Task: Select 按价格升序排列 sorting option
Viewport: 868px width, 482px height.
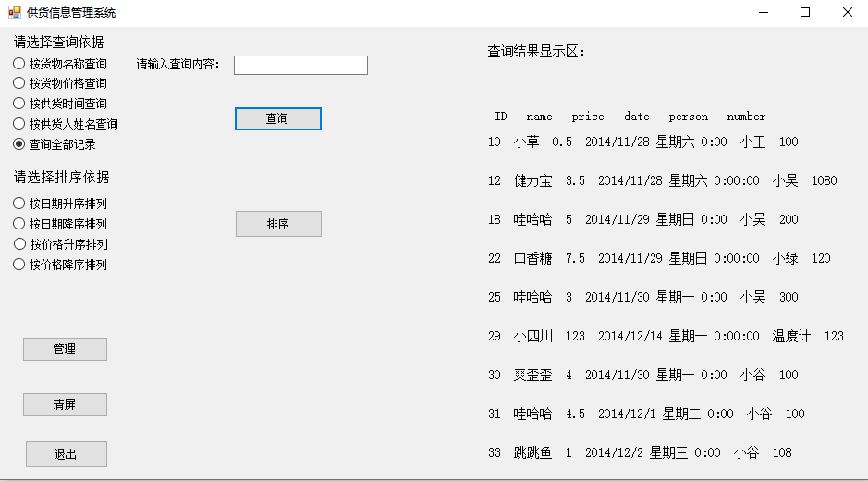Action: tap(60, 243)
